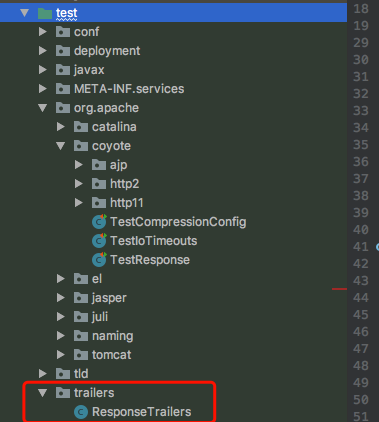The width and height of the screenshot is (379, 422).
Task: Click the TestResponse class icon
Action: (x=99, y=260)
